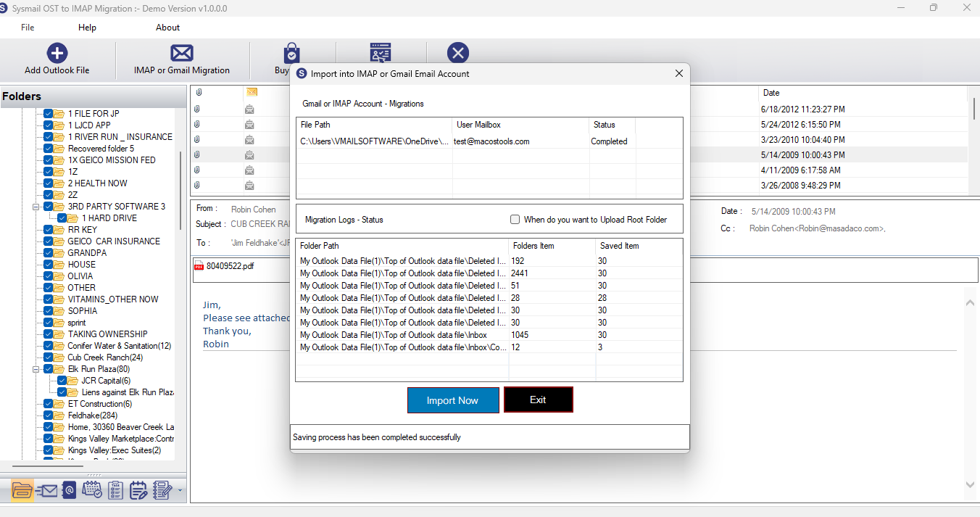Uncheck the JCR Capital(6) folder checkbox
This screenshot has height=517, width=980.
click(x=62, y=381)
